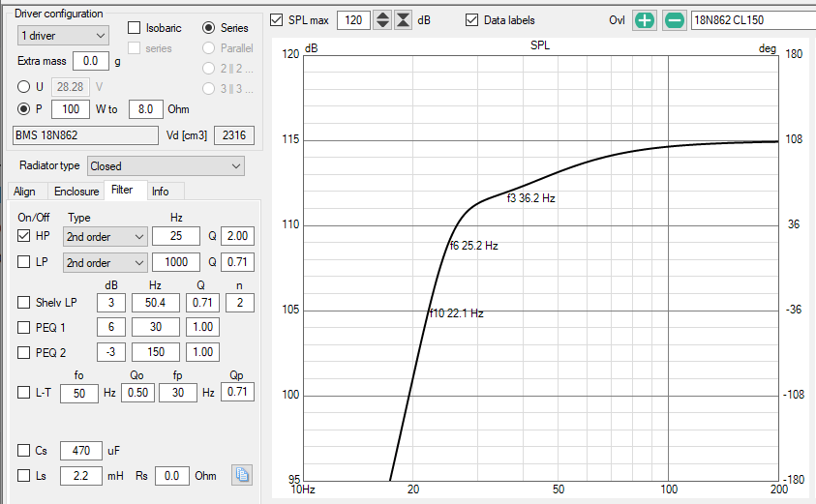Image resolution: width=816 pixels, height=504 pixels.
Task: Click the SPL max autoscale hourglass icon
Action: pos(404,20)
